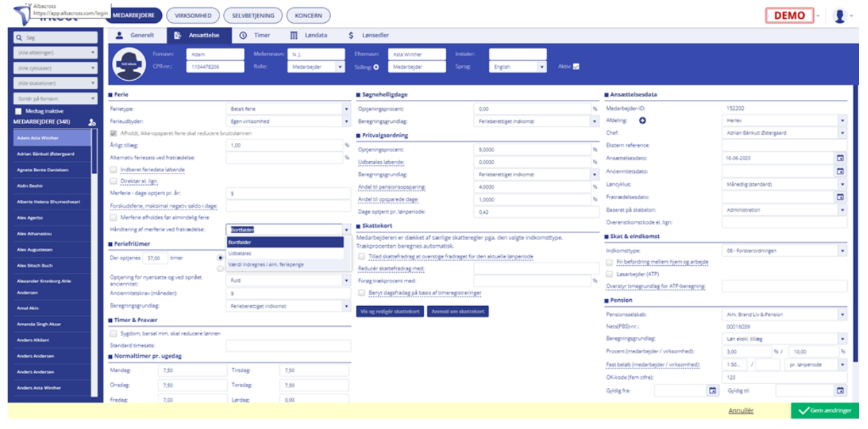Toggle Sygdom, barsel mm. skal reducere lønnen

coord(114,333)
